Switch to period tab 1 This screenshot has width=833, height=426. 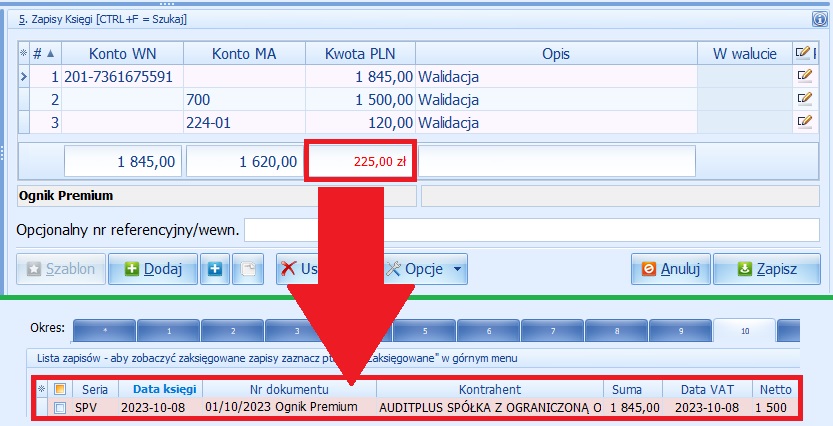point(168,330)
